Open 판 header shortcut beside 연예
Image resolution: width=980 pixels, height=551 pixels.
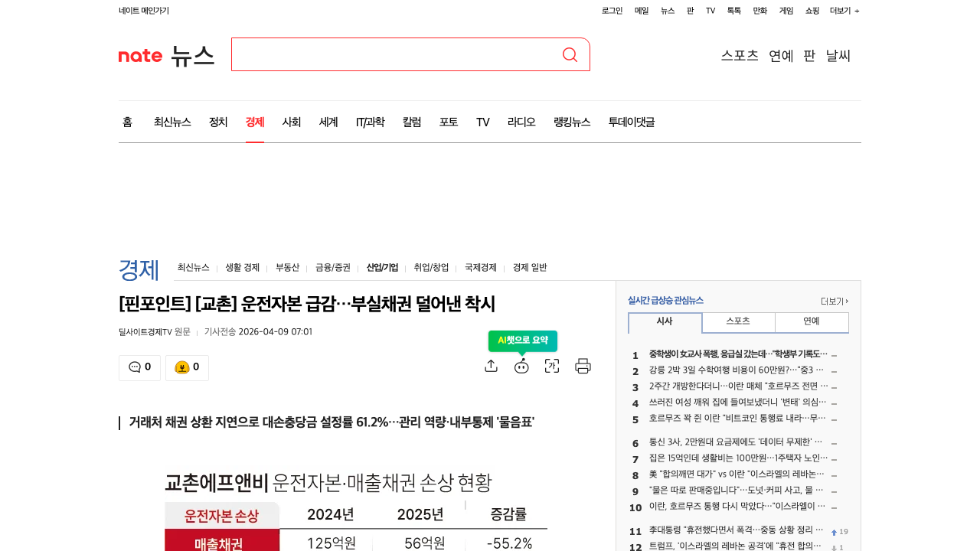point(809,55)
